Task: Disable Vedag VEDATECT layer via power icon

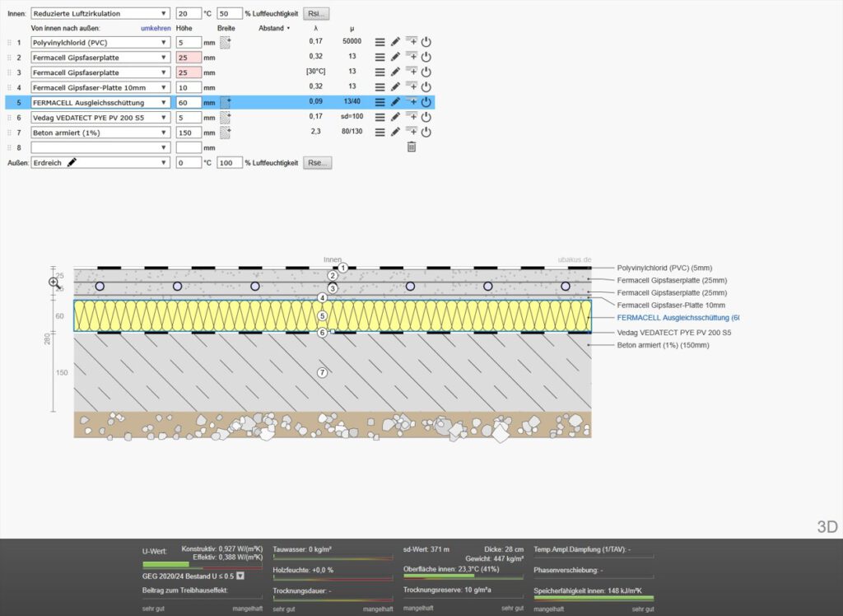Action: [426, 117]
